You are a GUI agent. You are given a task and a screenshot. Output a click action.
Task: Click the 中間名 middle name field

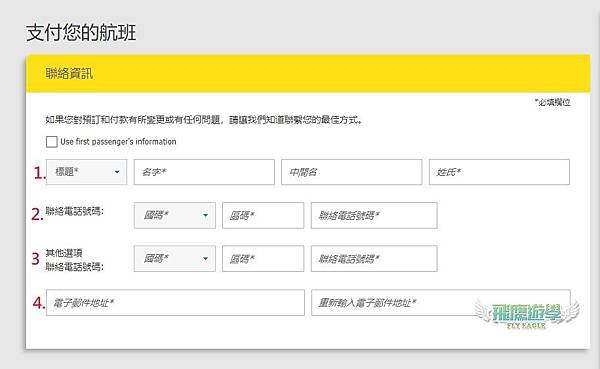[352, 172]
